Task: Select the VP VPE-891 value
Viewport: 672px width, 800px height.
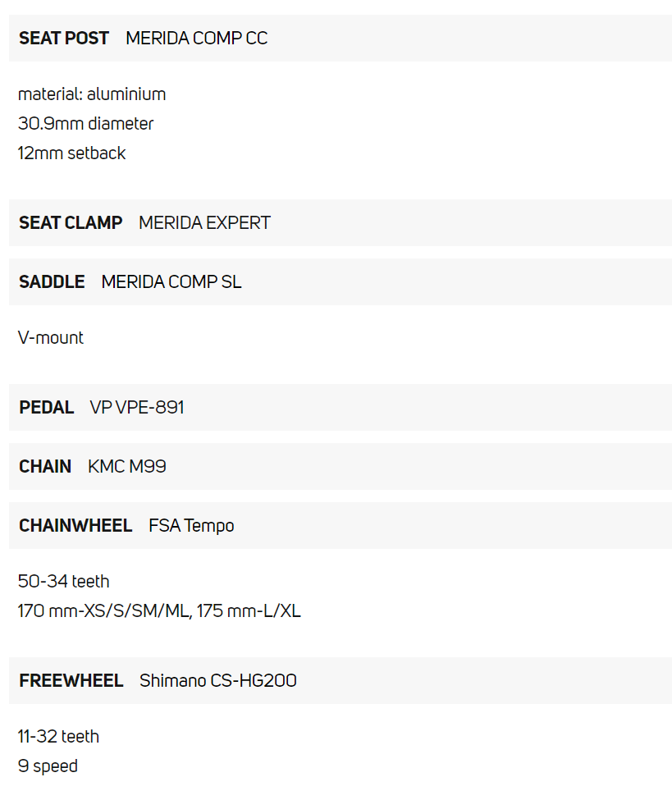Action: (137, 408)
